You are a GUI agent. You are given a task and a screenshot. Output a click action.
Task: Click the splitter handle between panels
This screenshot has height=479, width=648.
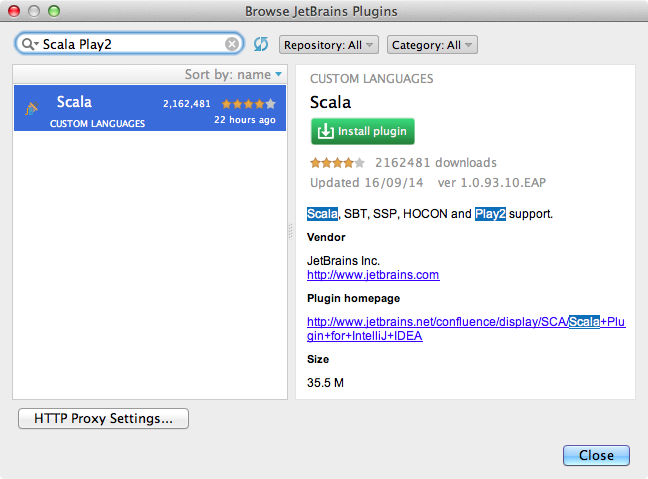pyautogui.click(x=291, y=231)
